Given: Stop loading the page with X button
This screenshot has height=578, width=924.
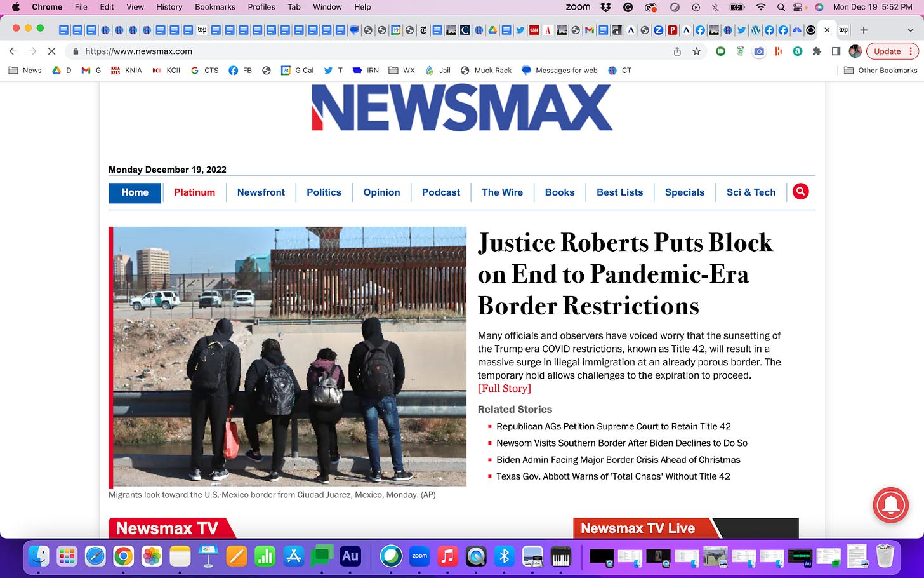Looking at the screenshot, I should (51, 51).
